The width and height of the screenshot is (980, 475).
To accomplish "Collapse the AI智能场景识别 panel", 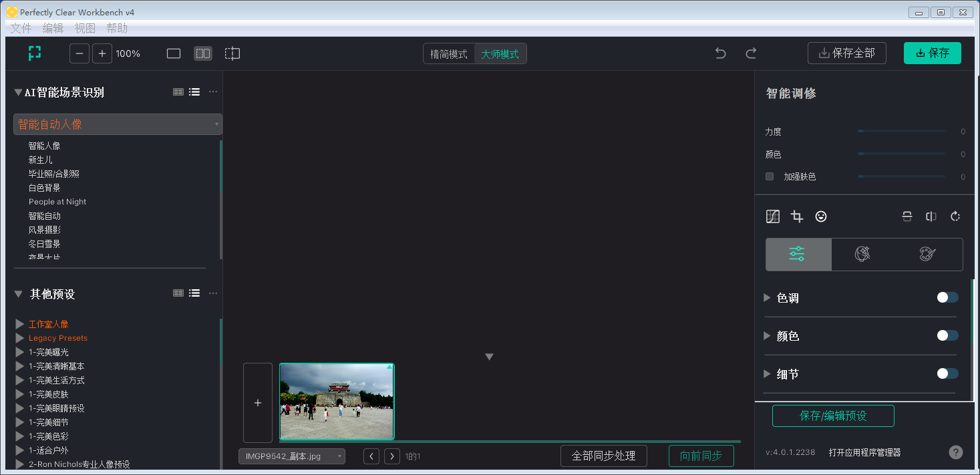I will (x=18, y=92).
